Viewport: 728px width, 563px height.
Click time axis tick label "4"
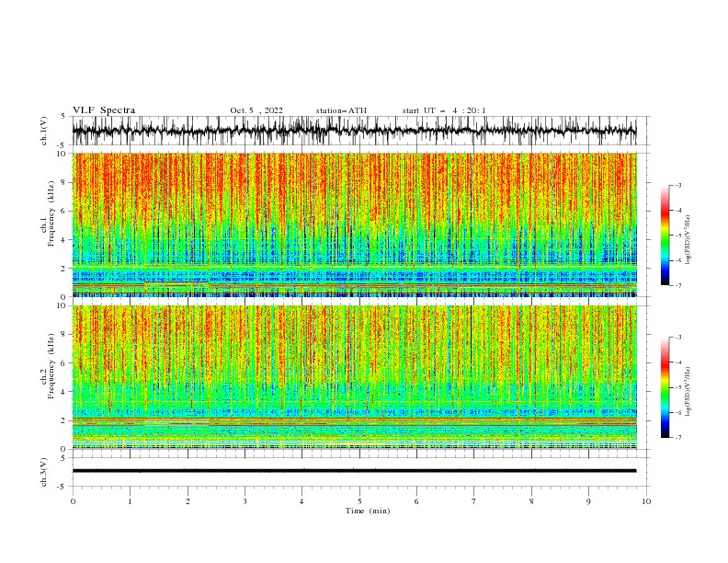[301, 501]
